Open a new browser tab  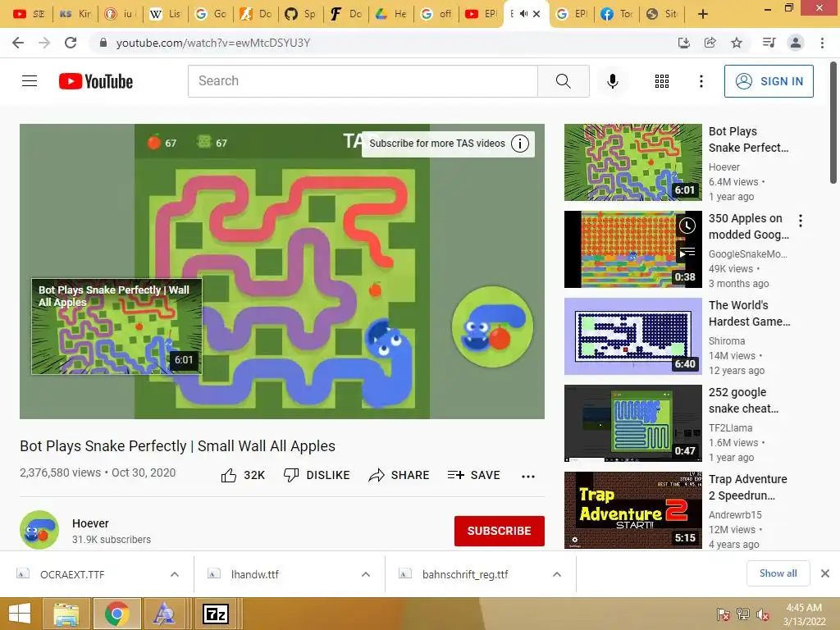pos(703,14)
